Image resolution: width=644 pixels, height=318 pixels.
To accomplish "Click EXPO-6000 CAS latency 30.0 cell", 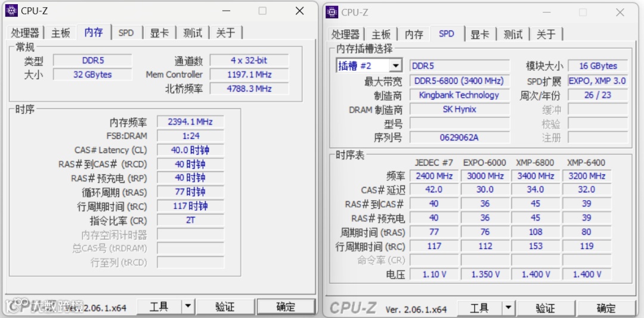I will pyautogui.click(x=485, y=189).
